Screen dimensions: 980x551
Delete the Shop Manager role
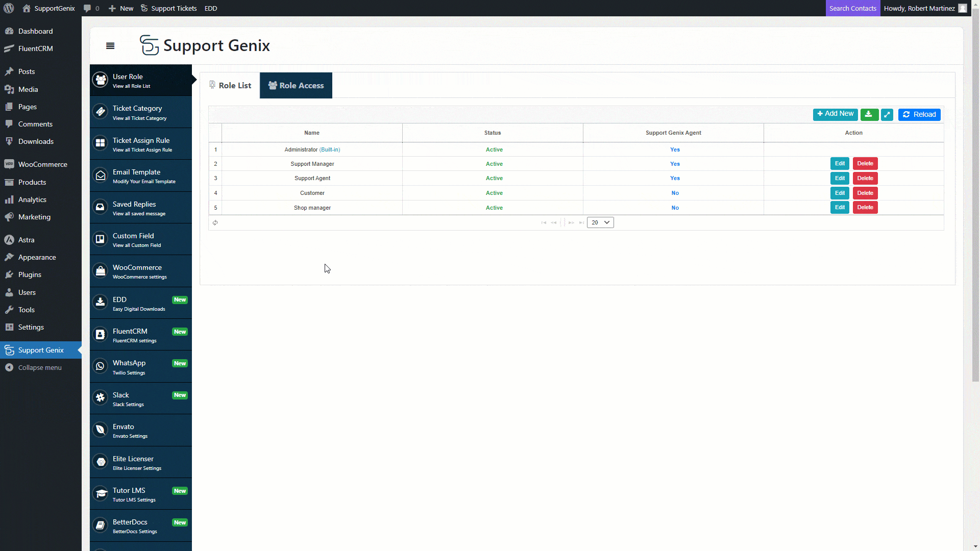pos(865,207)
